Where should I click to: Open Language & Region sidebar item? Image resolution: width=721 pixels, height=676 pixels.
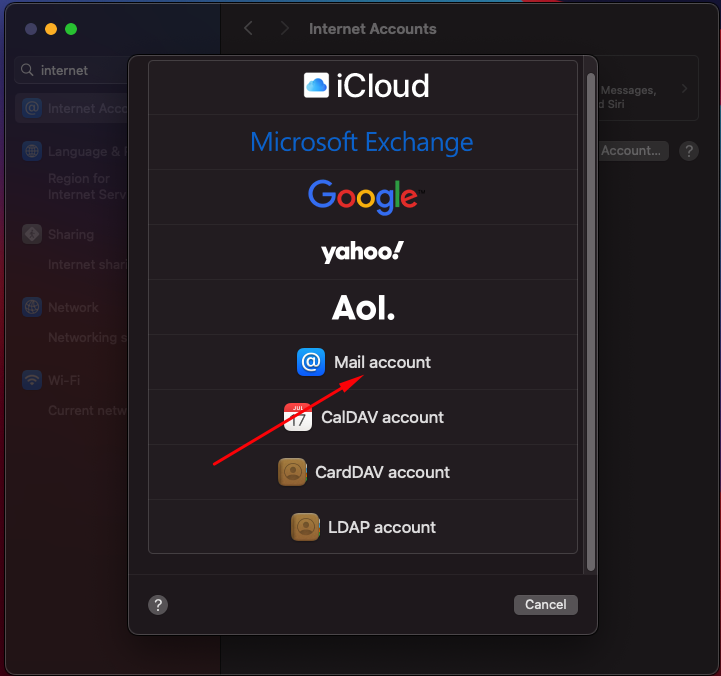pos(75,151)
